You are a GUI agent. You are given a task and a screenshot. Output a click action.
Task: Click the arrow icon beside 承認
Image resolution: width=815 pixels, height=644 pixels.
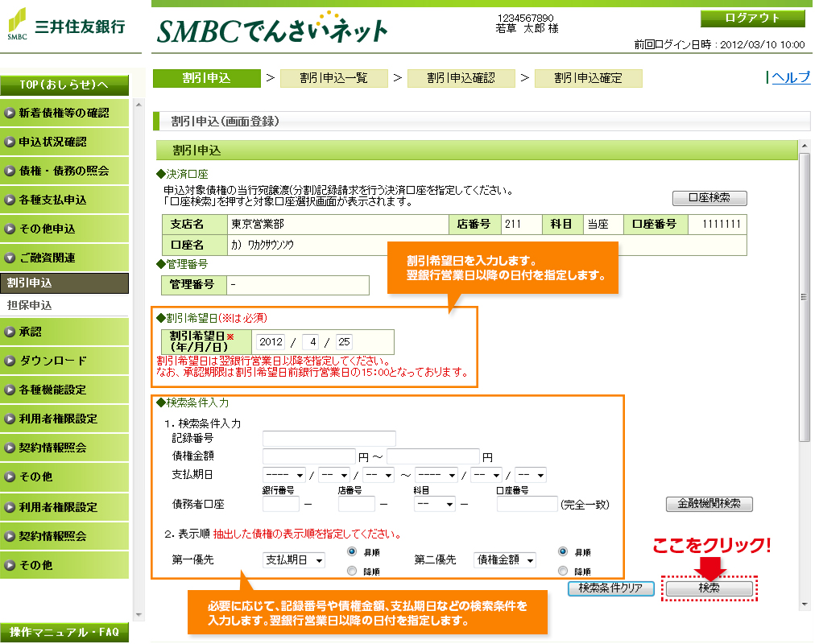[x=10, y=332]
